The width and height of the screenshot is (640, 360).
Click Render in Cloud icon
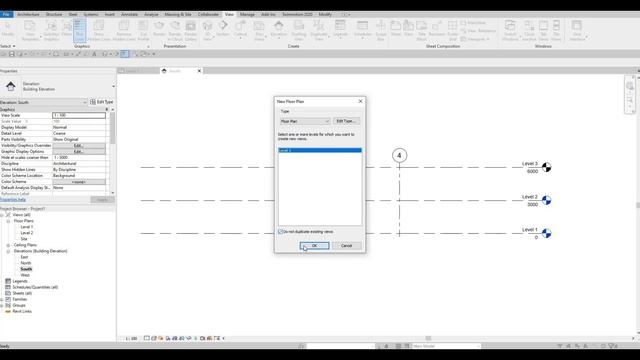tap(175, 31)
